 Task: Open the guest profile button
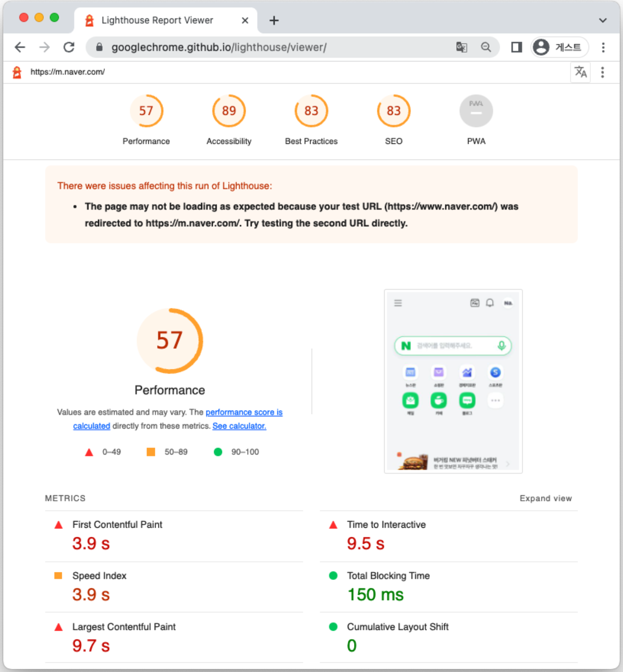[x=560, y=47]
